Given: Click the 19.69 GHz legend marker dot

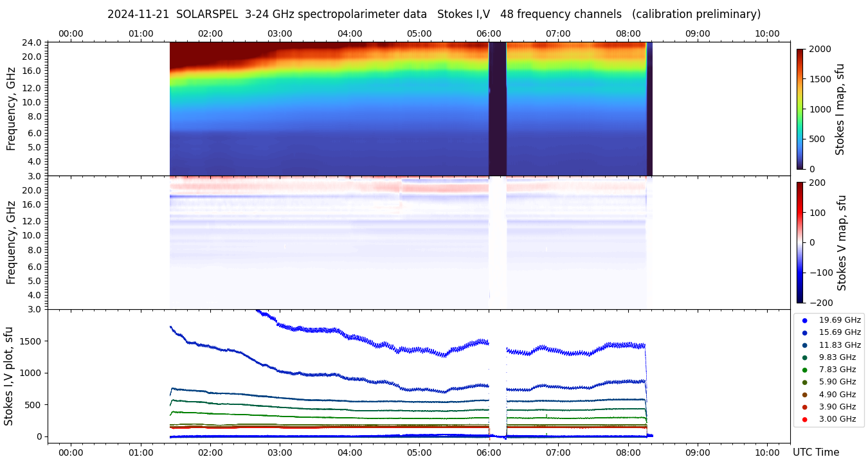Looking at the screenshot, I should point(804,320).
